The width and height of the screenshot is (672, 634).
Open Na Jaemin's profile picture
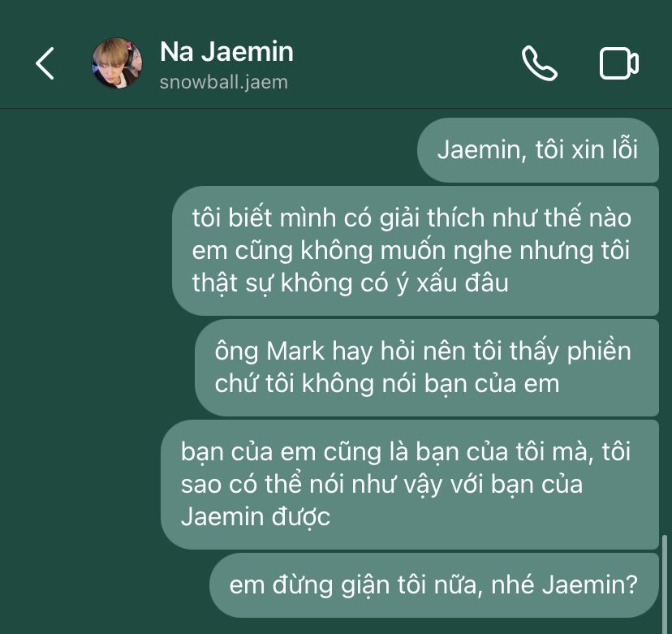click(x=117, y=63)
